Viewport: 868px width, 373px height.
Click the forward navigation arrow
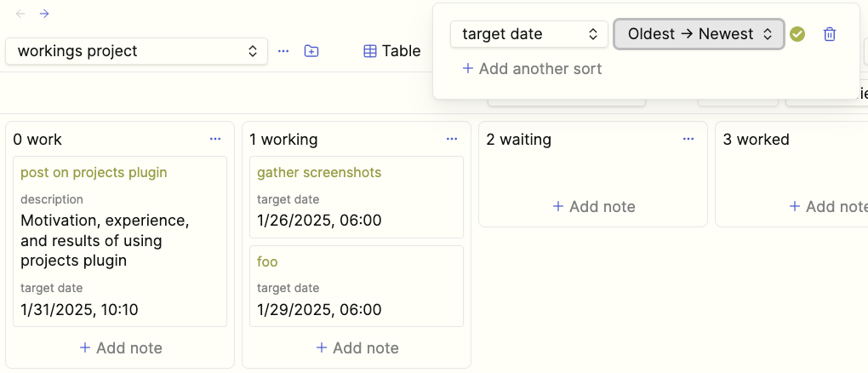coord(45,14)
